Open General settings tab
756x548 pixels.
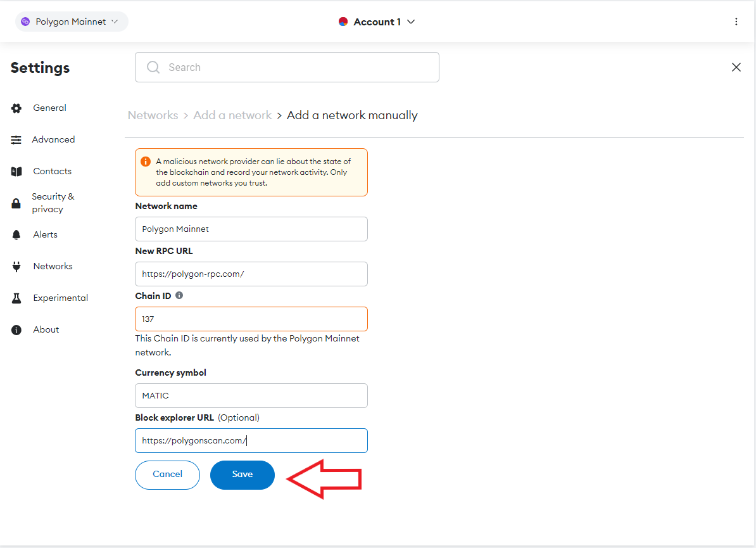click(49, 108)
